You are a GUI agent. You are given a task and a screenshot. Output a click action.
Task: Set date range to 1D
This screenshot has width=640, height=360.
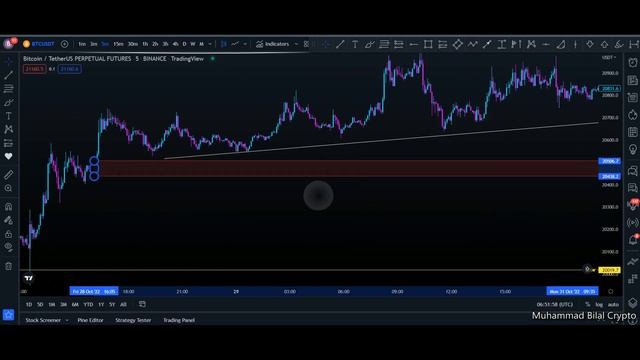coord(29,304)
